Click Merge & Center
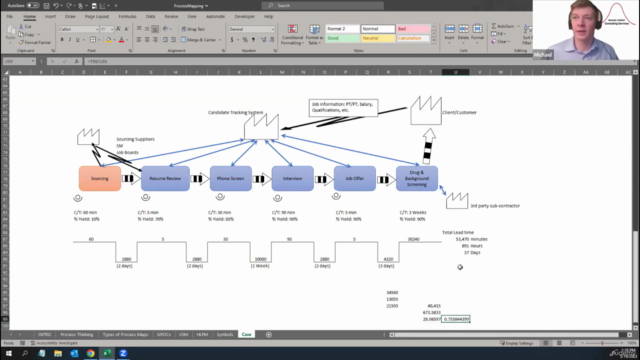640x360 pixels. pyautogui.click(x=198, y=40)
